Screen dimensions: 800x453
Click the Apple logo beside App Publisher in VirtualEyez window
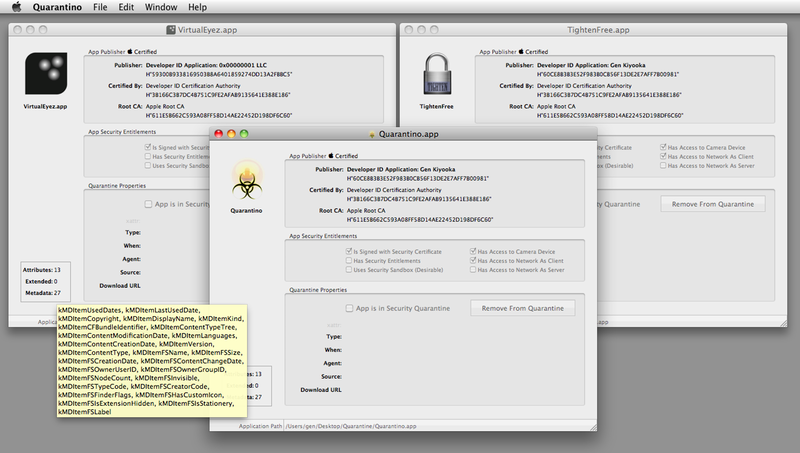(x=130, y=52)
